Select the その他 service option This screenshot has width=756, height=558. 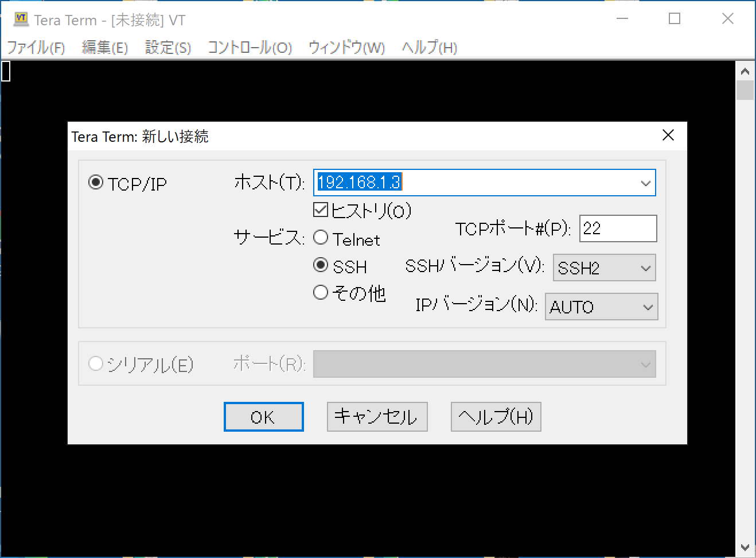click(x=321, y=292)
